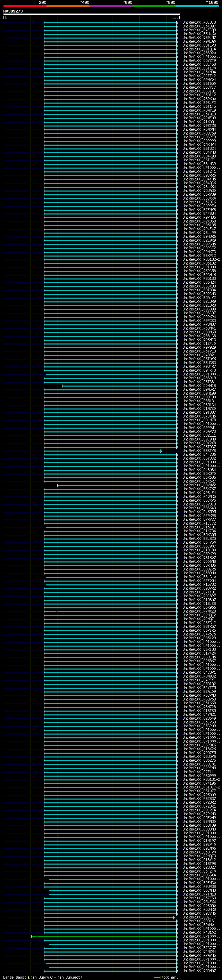Select the label UniRef100_Q9SLE4
This screenshot has height=980, width=222.
coord(199,493)
